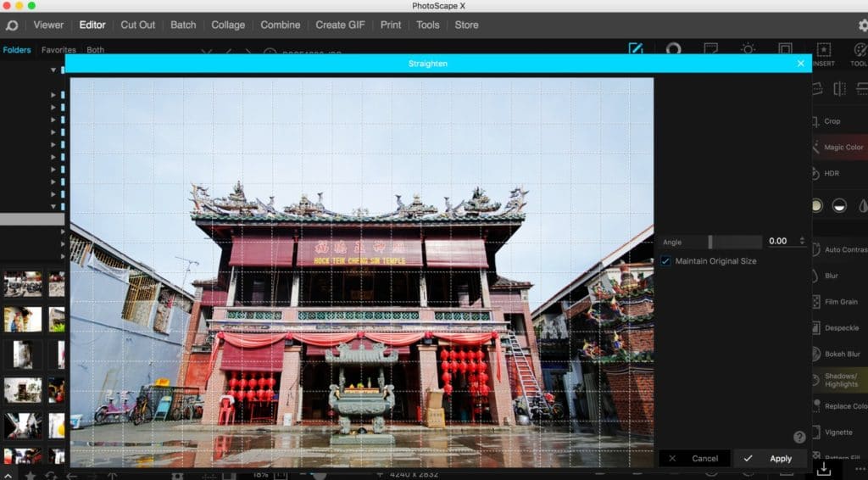
Task: Close the Straighten dialog with the X
Action: point(800,64)
